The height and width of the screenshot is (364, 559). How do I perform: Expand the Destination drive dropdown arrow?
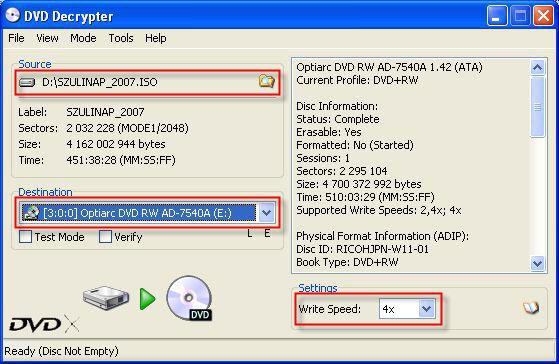point(266,213)
